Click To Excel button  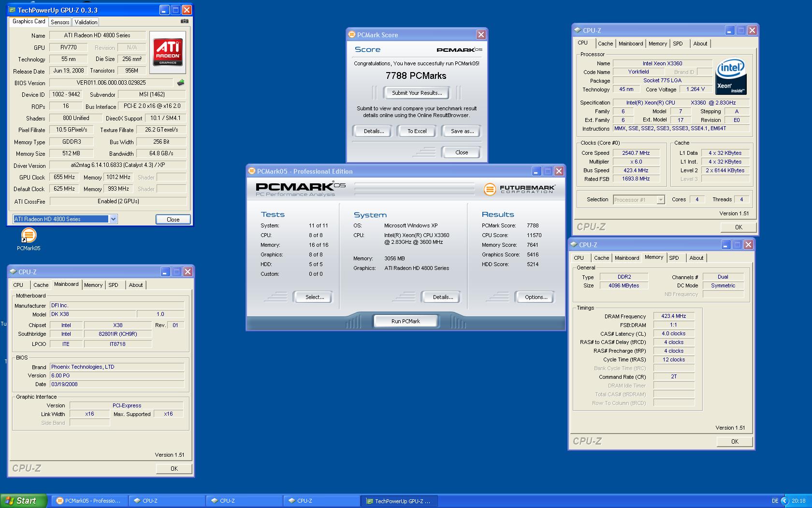coord(417,131)
